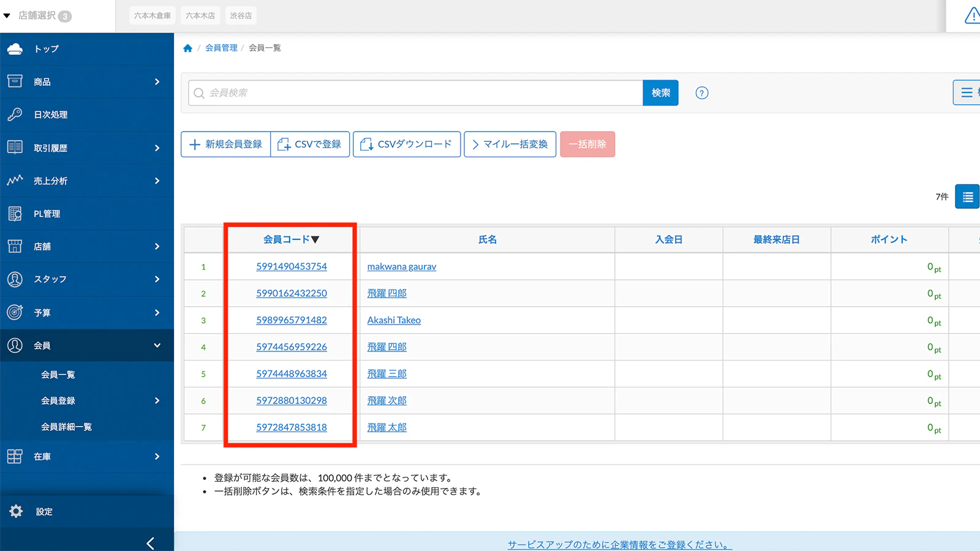This screenshot has height=551, width=980.
Task: Click the 一括削除 button
Action: 587,144
